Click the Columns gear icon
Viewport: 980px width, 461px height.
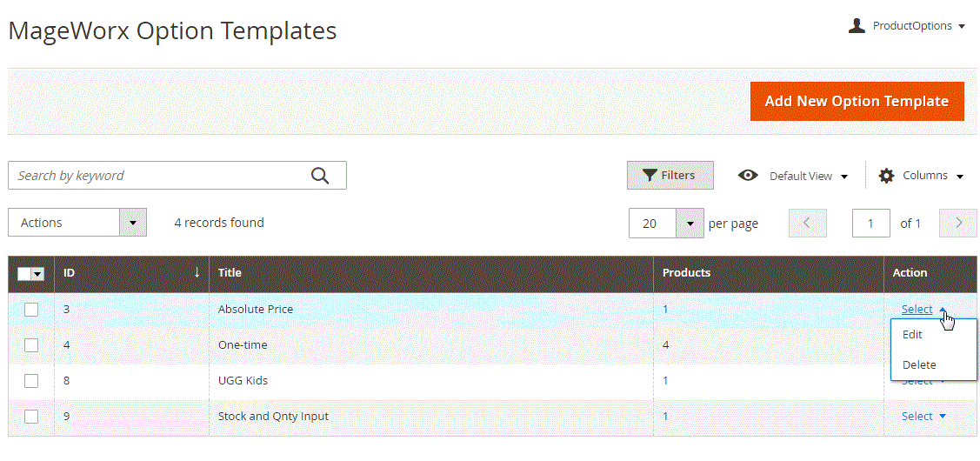[886, 176]
